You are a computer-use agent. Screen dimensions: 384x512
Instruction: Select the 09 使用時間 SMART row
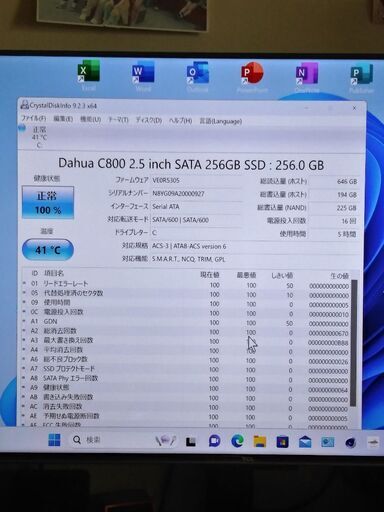tap(186, 303)
